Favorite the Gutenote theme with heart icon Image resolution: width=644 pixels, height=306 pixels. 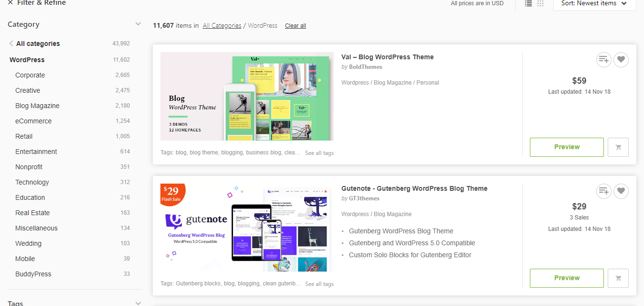621,191
